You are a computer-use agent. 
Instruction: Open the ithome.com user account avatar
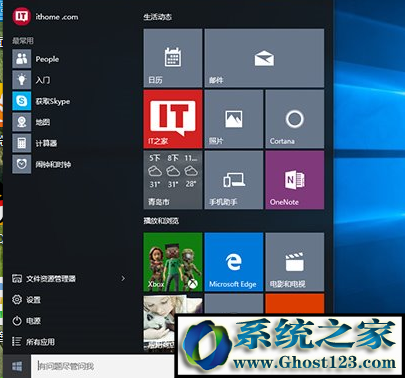(22, 16)
